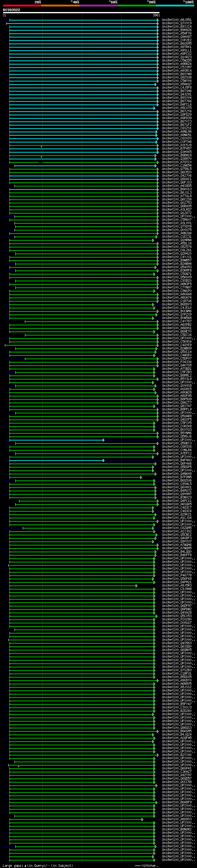Click label UniRef100_B6ADF9
This screenshot has height=868, width=197.
176,802
